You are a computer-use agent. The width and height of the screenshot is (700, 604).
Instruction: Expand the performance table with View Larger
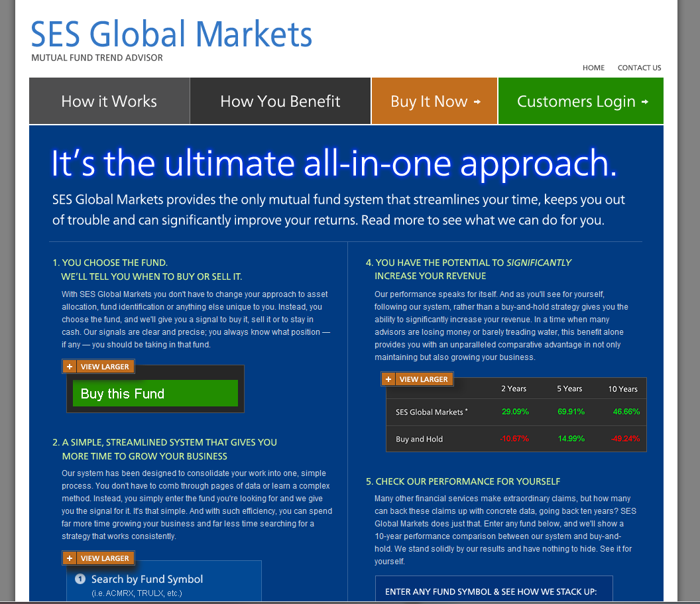point(424,379)
